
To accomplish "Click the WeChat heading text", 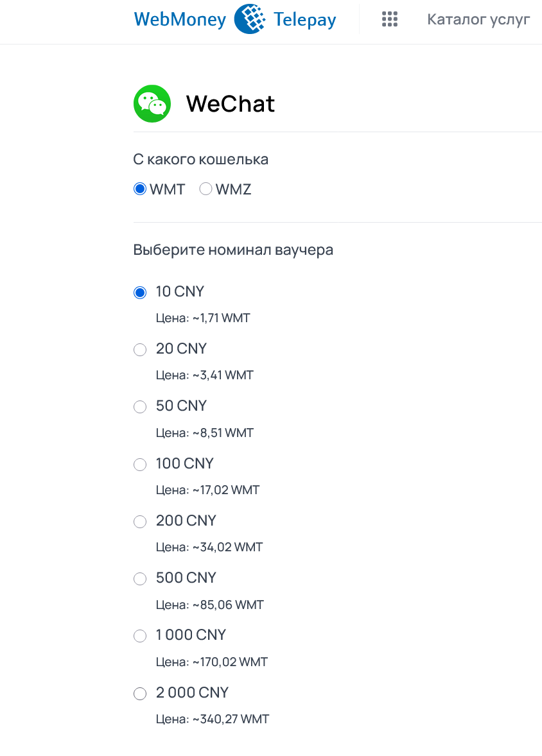I will point(231,103).
